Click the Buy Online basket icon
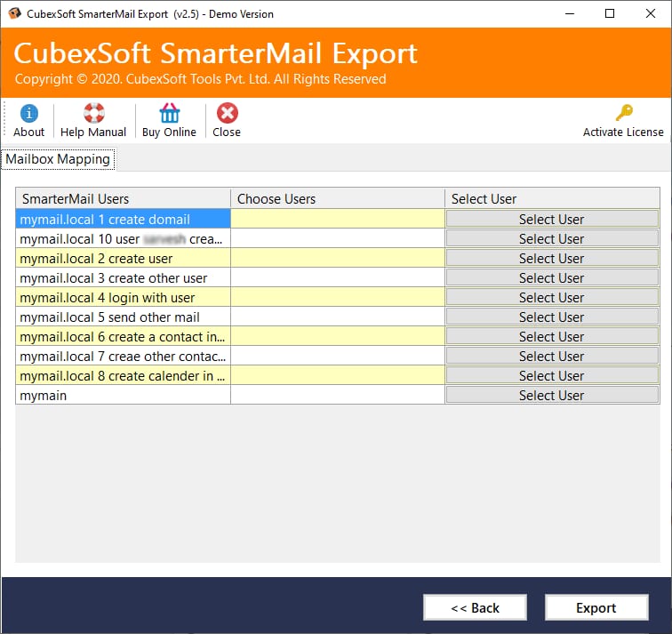Screen dimensions: 672x634 (x=169, y=113)
